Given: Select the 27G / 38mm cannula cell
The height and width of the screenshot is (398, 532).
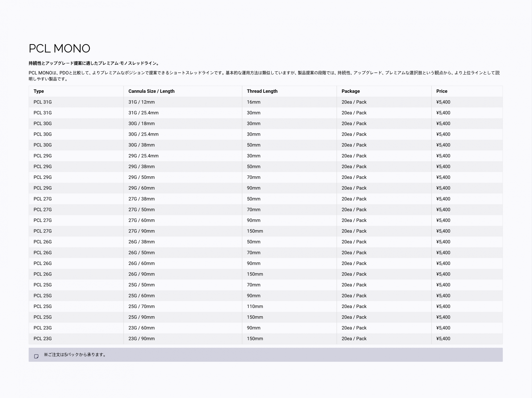Looking at the screenshot, I should pos(183,199).
